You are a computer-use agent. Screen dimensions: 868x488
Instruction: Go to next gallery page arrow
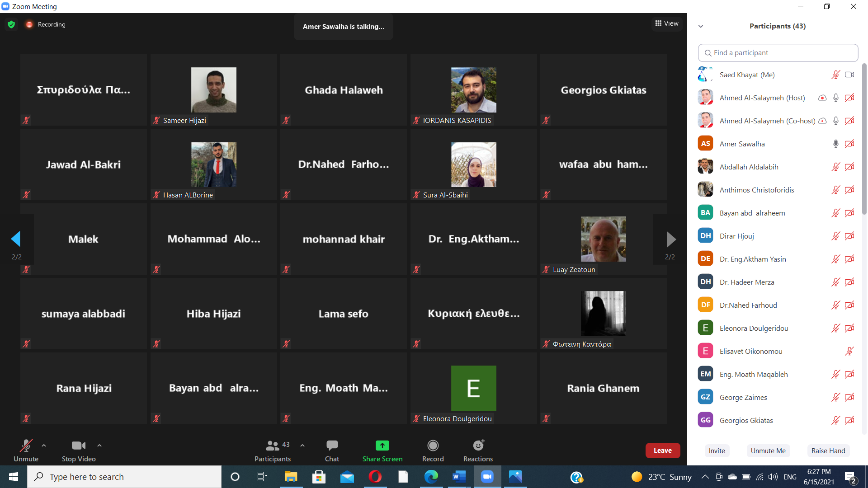671,239
